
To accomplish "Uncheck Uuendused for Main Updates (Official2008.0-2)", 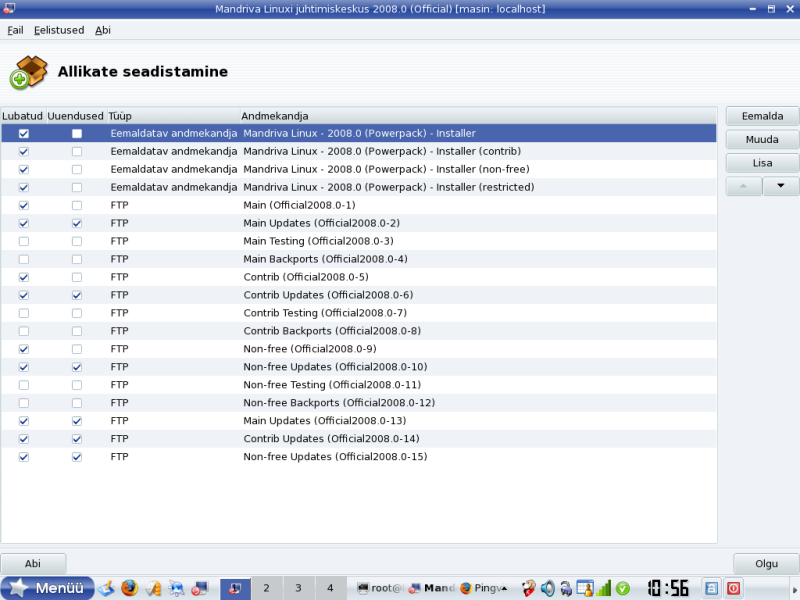I will pos(77,223).
